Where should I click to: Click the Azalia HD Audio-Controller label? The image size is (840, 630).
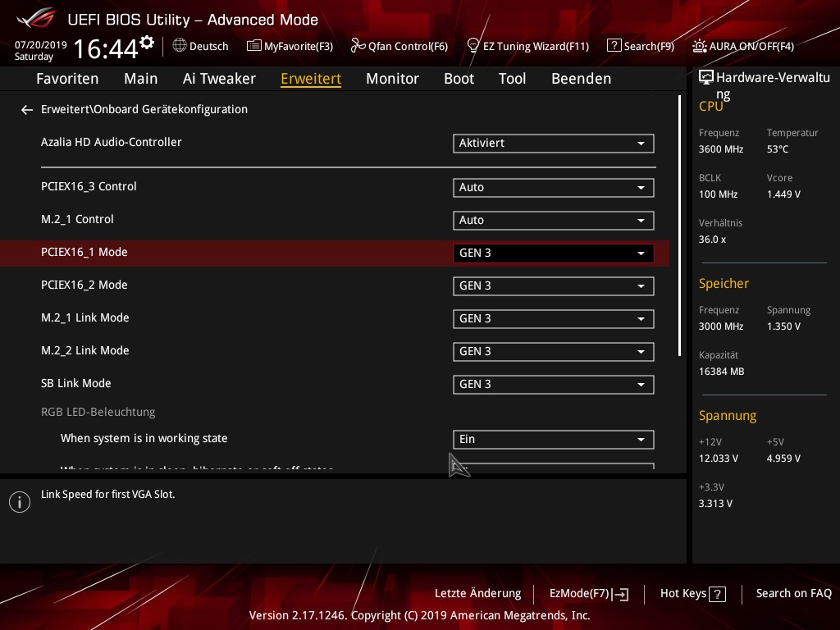point(111,143)
